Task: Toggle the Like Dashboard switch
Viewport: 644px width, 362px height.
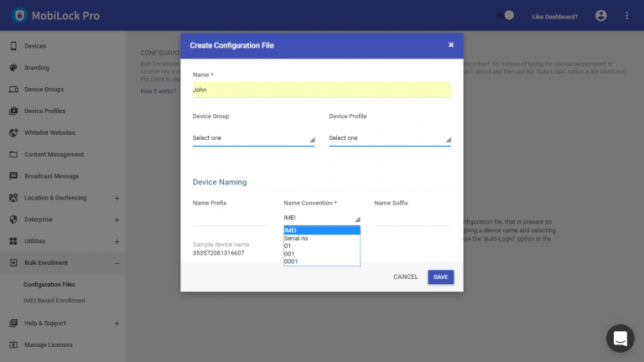Action: [505, 16]
